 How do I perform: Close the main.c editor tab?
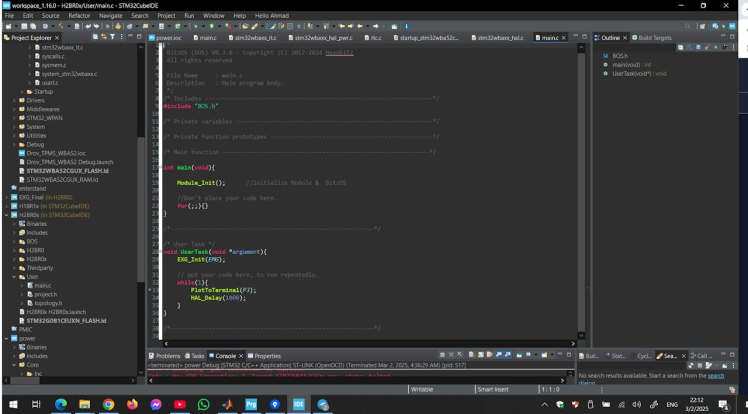point(563,37)
